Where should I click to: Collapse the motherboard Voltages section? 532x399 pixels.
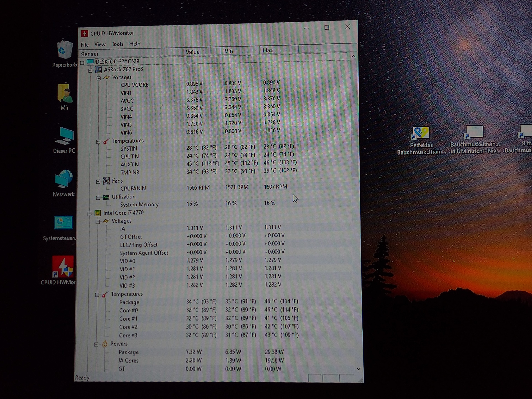tap(99, 78)
